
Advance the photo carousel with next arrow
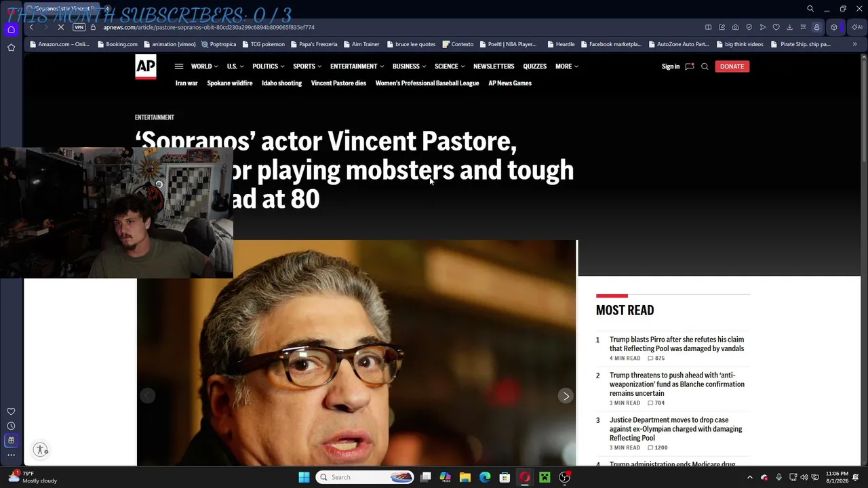pyautogui.click(x=566, y=396)
